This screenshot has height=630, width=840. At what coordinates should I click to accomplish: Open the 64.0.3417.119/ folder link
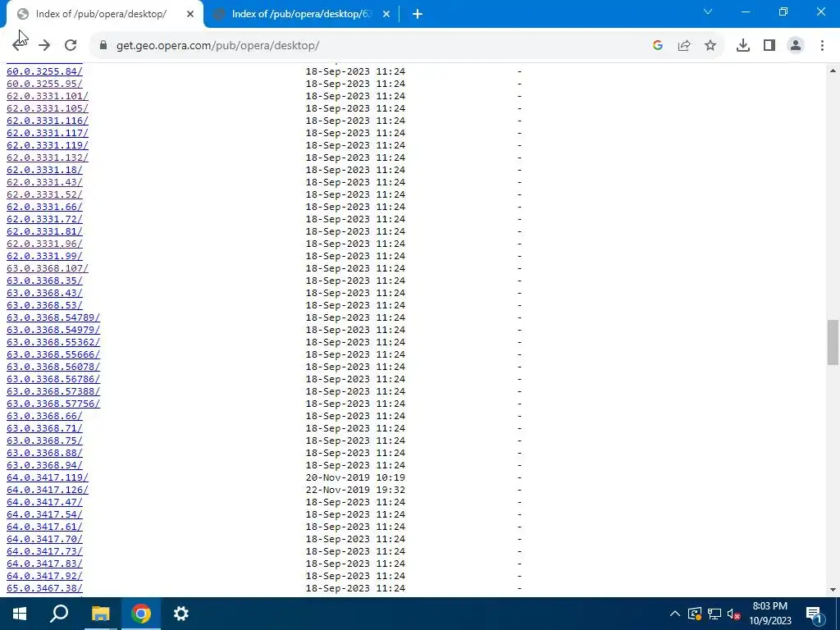click(47, 478)
